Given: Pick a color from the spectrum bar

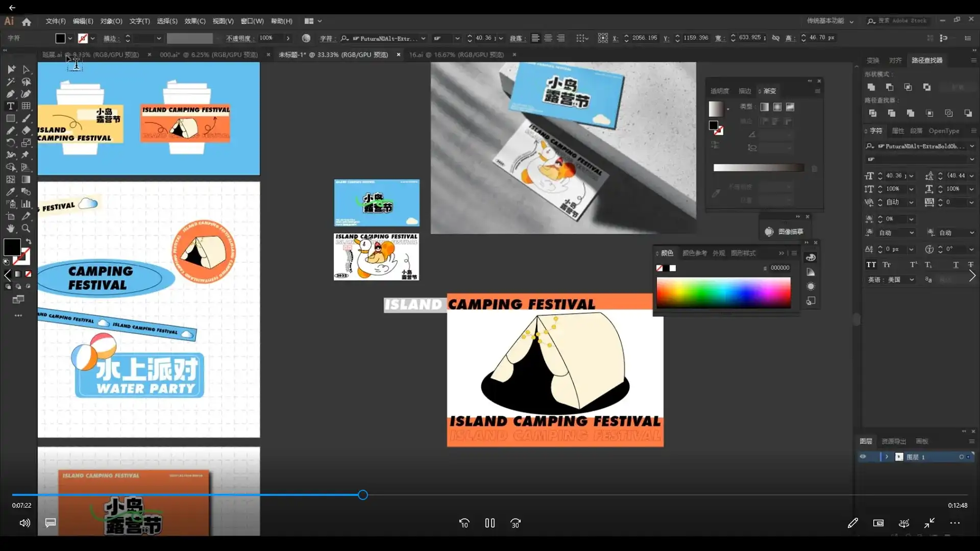Looking at the screenshot, I should tap(723, 293).
